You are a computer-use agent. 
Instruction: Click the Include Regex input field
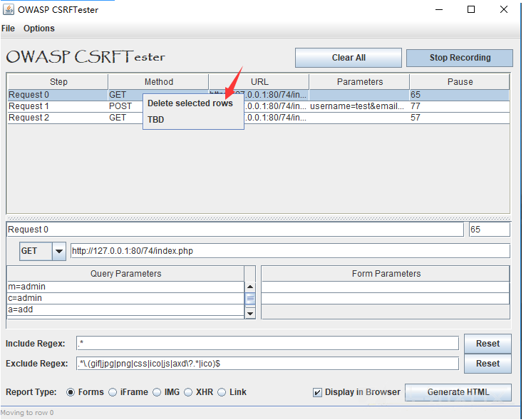pyautogui.click(x=267, y=344)
